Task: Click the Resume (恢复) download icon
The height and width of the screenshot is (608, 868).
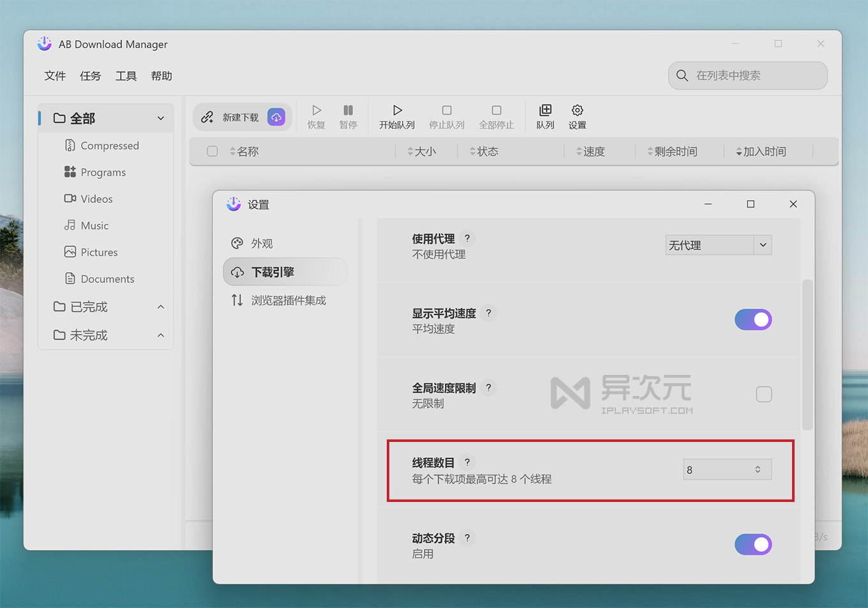Action: (x=316, y=115)
